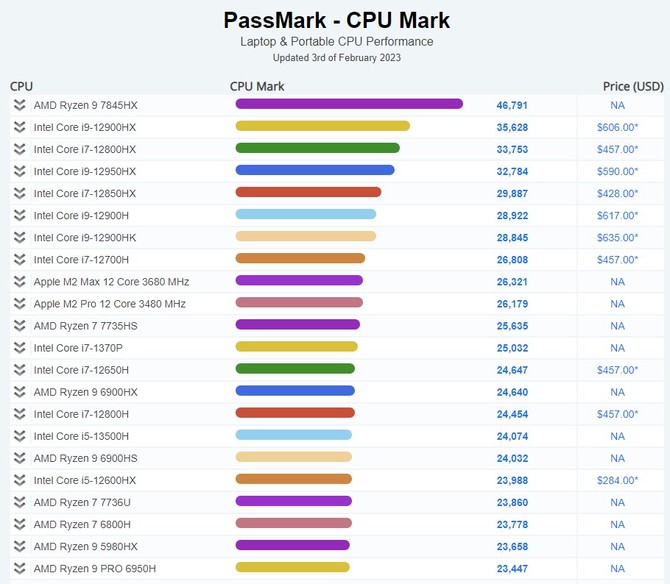Expand the AMD Ryzen 7 6800H row chevron
Screen dimensions: 670x584
tap(19, 525)
